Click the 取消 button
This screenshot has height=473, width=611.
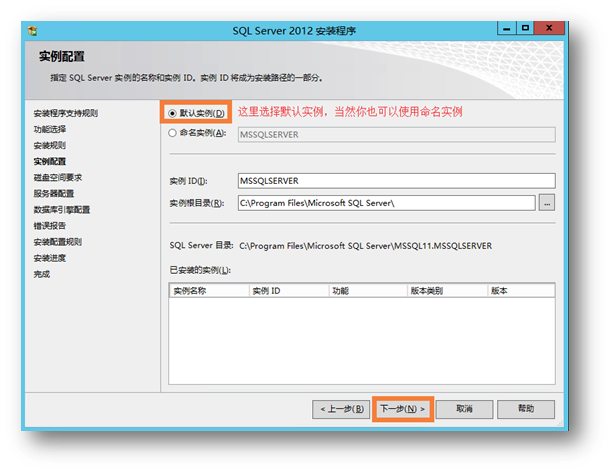tap(463, 409)
